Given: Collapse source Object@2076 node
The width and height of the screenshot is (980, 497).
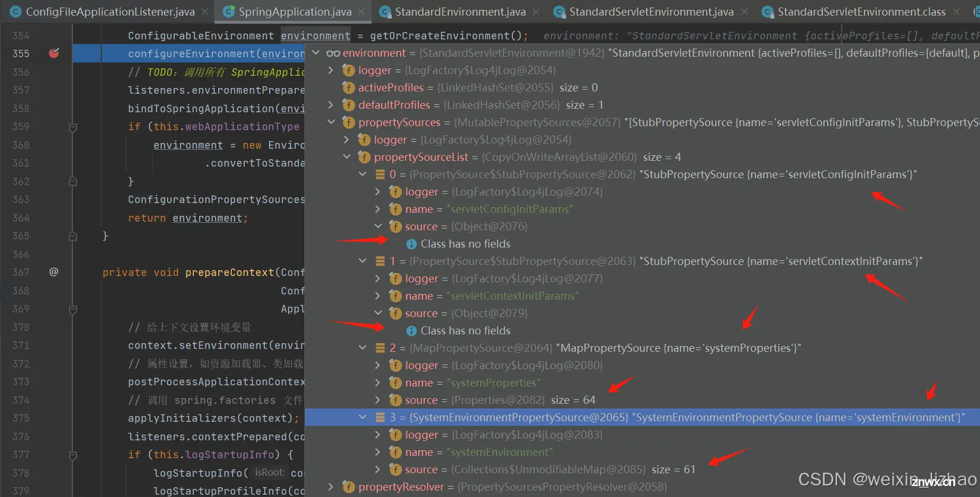Looking at the screenshot, I should (x=378, y=226).
